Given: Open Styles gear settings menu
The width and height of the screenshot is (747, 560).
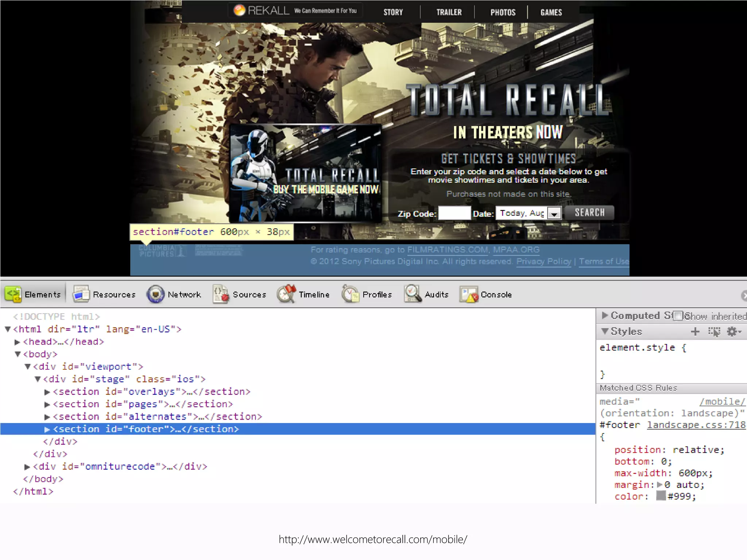Looking at the screenshot, I should pyautogui.click(x=733, y=331).
